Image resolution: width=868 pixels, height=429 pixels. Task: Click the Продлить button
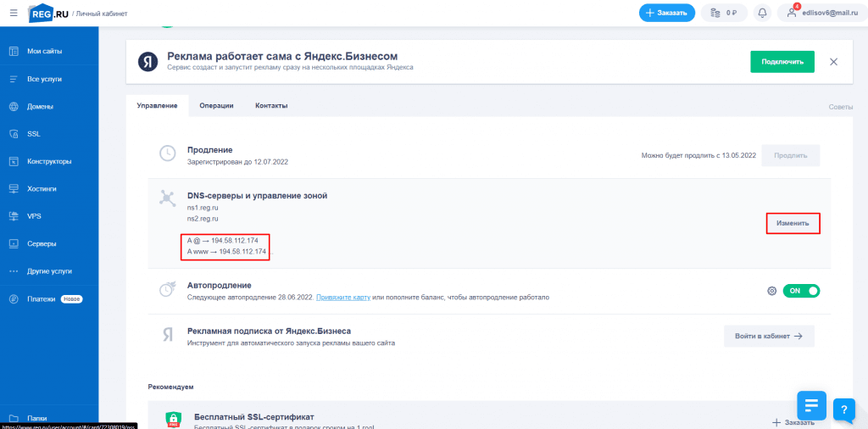(791, 155)
